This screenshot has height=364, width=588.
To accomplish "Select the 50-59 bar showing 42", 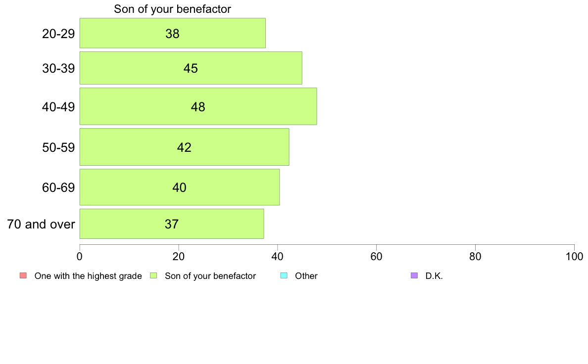I will pyautogui.click(x=184, y=147).
